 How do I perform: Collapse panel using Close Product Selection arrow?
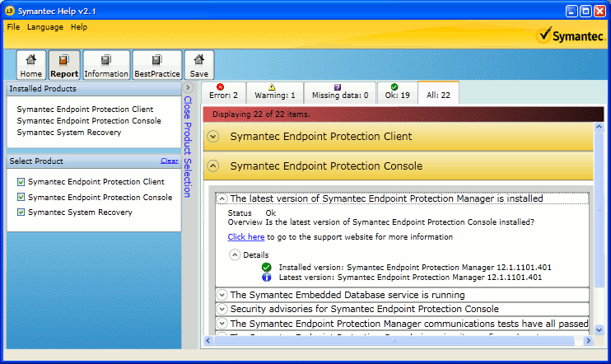[x=188, y=87]
